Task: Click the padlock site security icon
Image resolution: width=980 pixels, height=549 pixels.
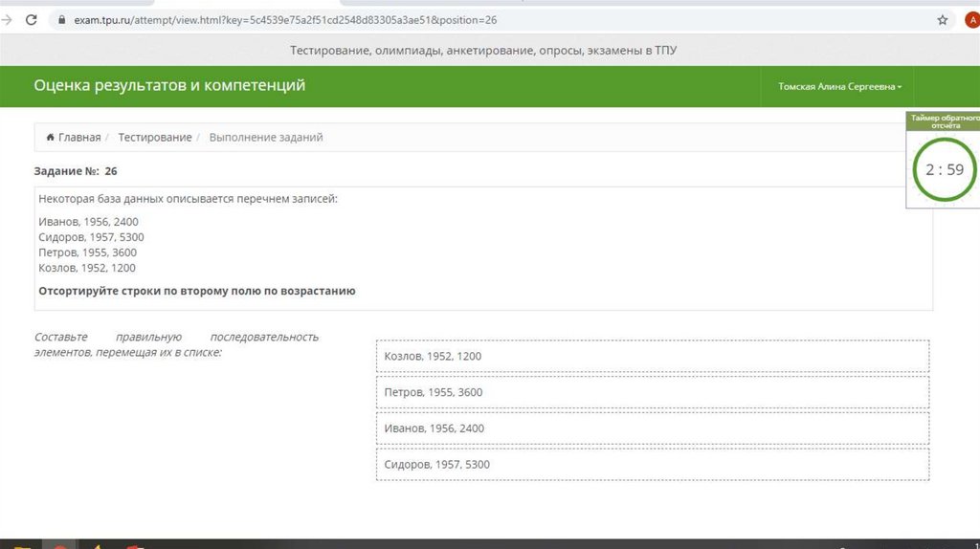Action: click(x=61, y=20)
